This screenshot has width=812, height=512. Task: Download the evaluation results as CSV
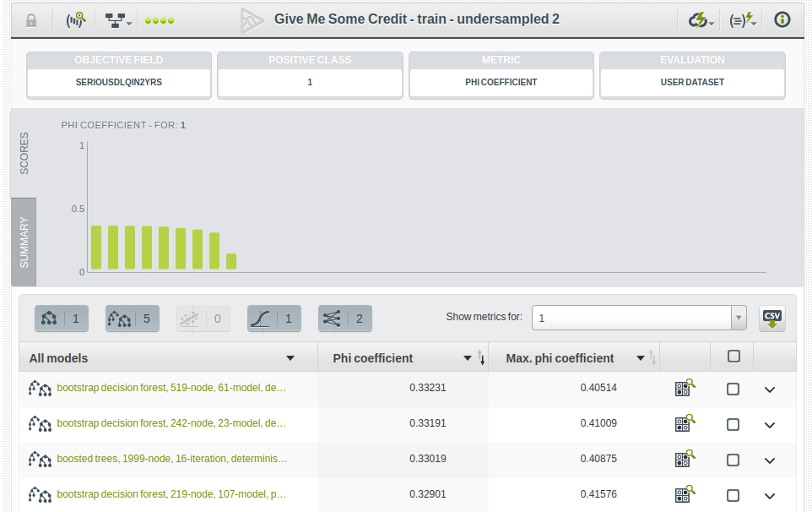771,319
